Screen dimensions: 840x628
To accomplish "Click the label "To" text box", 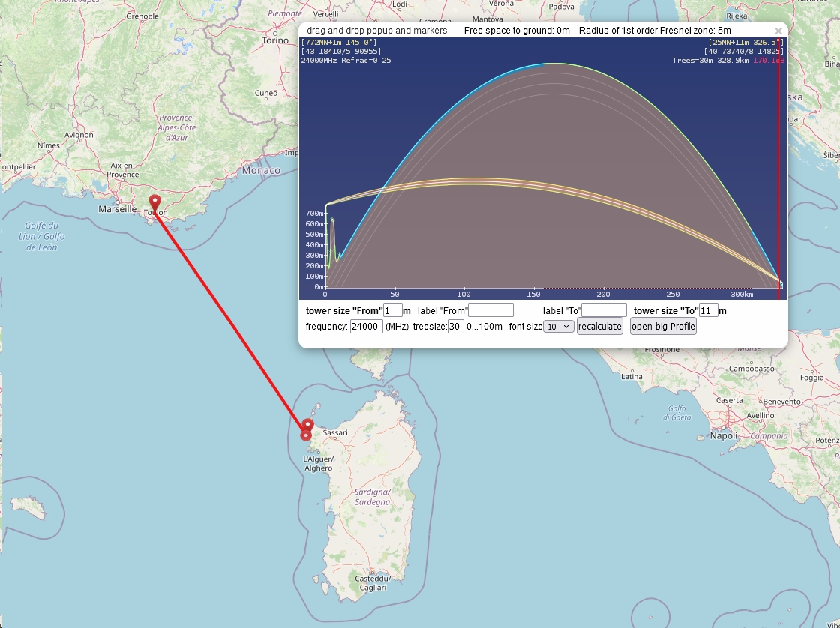I will point(604,310).
